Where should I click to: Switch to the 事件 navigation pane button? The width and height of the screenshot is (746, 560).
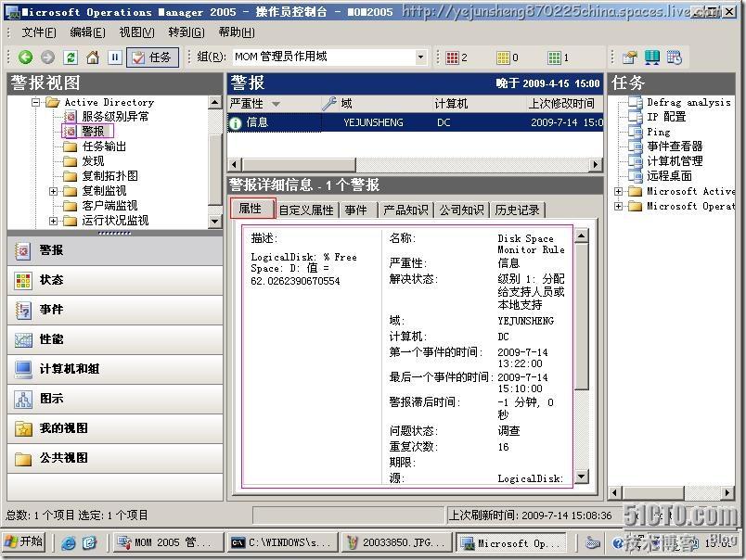pyautogui.click(x=115, y=310)
